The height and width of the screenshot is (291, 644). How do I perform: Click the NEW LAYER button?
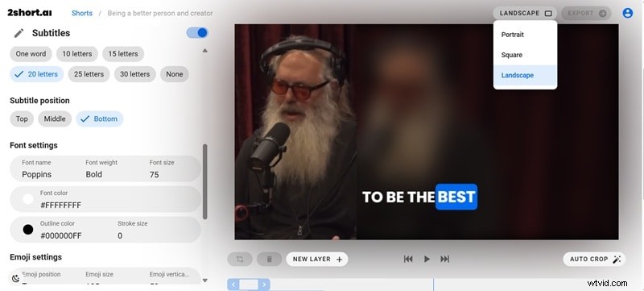(x=317, y=259)
